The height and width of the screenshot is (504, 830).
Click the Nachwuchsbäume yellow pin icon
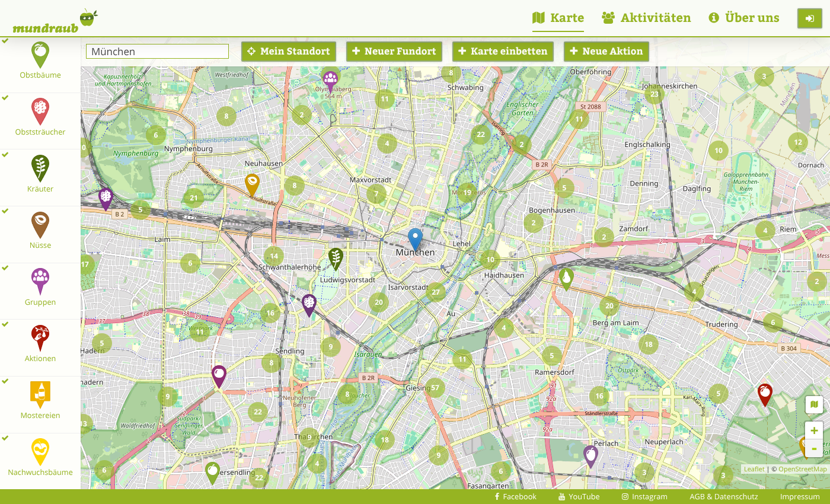(x=40, y=451)
